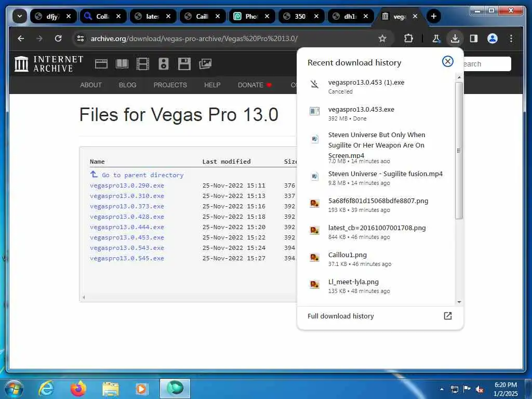The width and height of the screenshot is (532, 399).
Task: Close the Recent download history popup
Action: pos(447,61)
